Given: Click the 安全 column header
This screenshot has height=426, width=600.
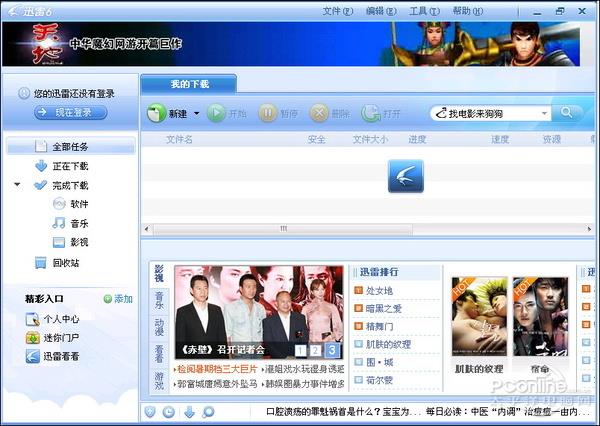Looking at the screenshot, I should tap(316, 139).
